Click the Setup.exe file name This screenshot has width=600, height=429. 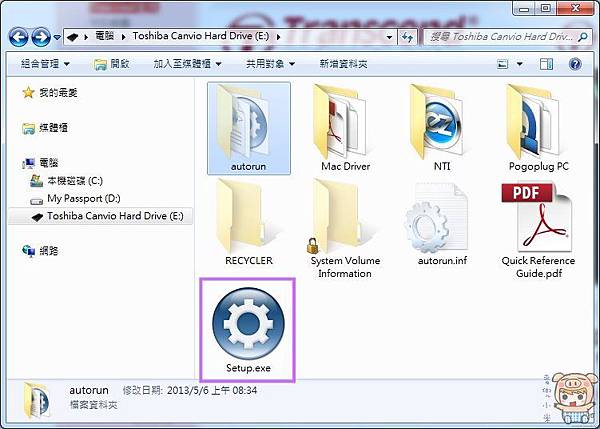(x=248, y=368)
